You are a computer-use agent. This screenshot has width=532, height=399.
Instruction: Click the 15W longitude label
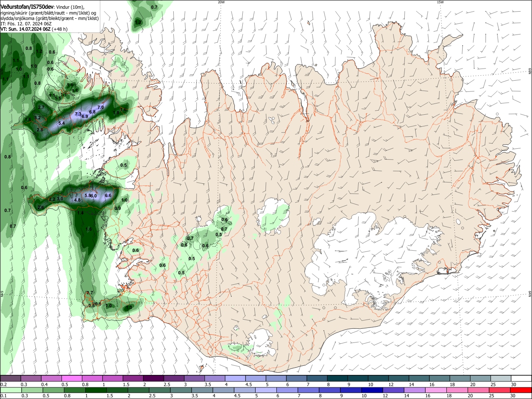pyautogui.click(x=440, y=2)
